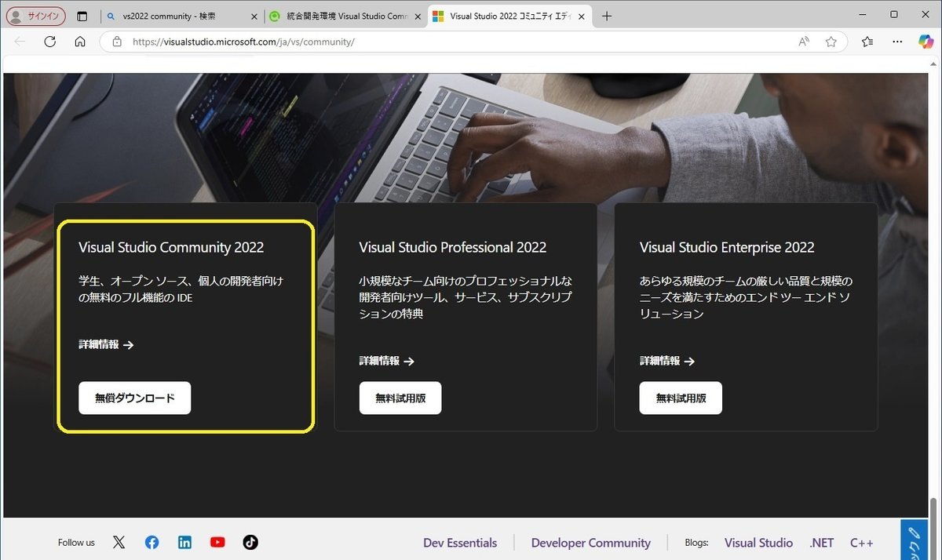This screenshot has width=942, height=560.
Task: Click the 無償ダウンロード button for Community 2022
Action: tap(133, 398)
